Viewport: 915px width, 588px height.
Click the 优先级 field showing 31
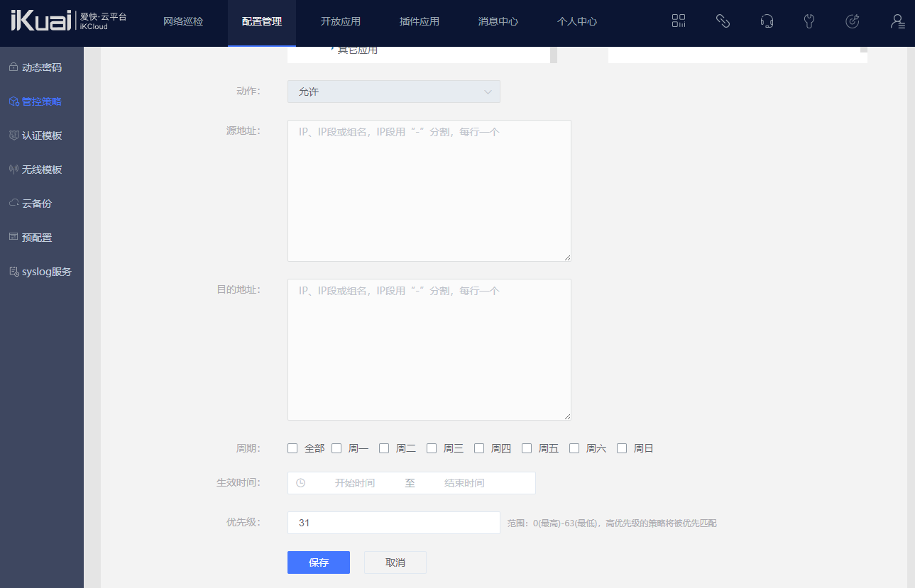[394, 523]
